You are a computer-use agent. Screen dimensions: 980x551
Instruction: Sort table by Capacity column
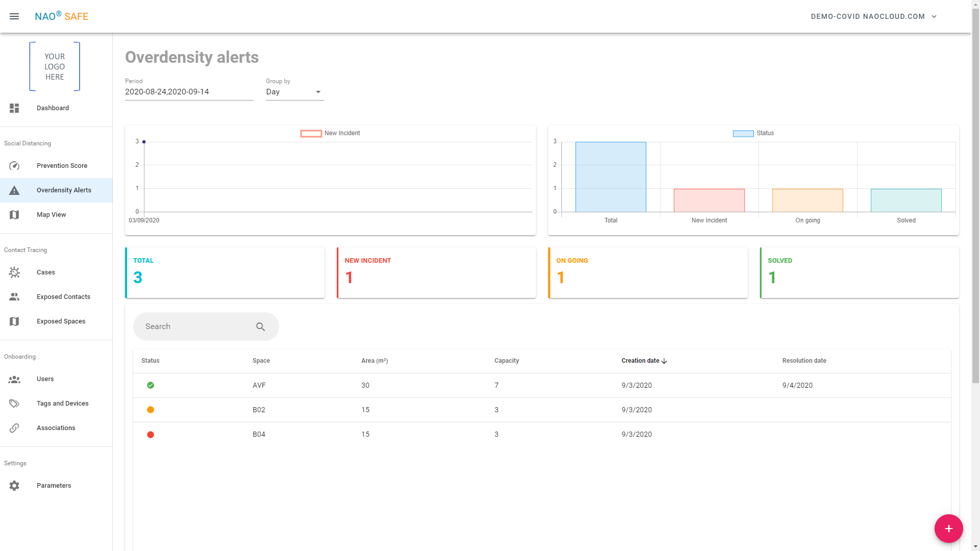(x=507, y=361)
